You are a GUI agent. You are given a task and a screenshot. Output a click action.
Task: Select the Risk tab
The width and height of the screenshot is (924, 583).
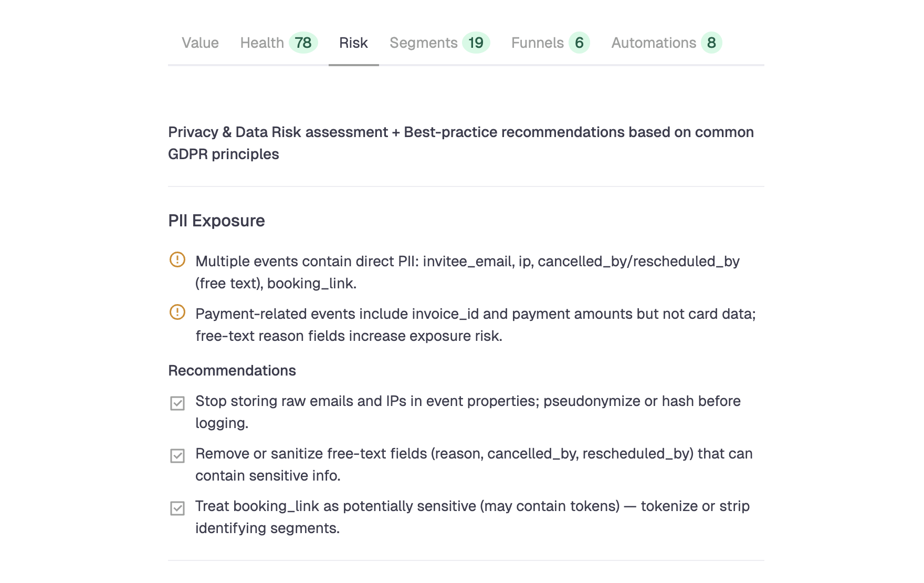(x=353, y=43)
